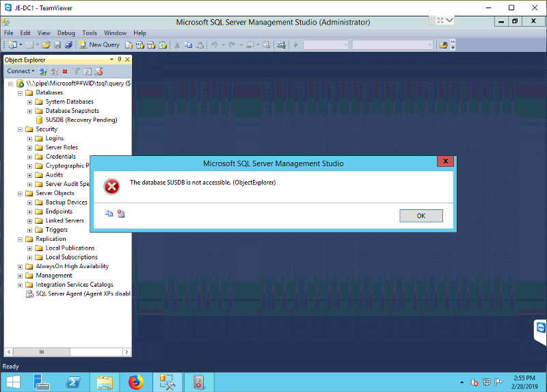Collapse the Server Objects node
This screenshot has height=392, width=547.
20,194
